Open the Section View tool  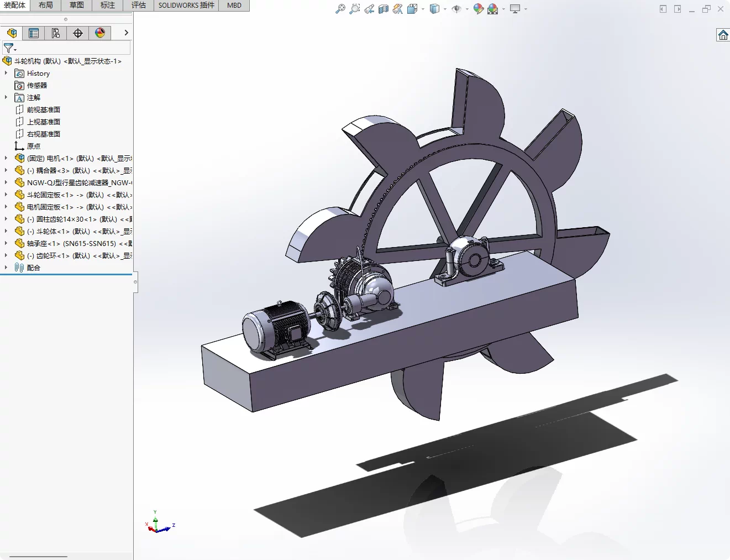point(384,9)
